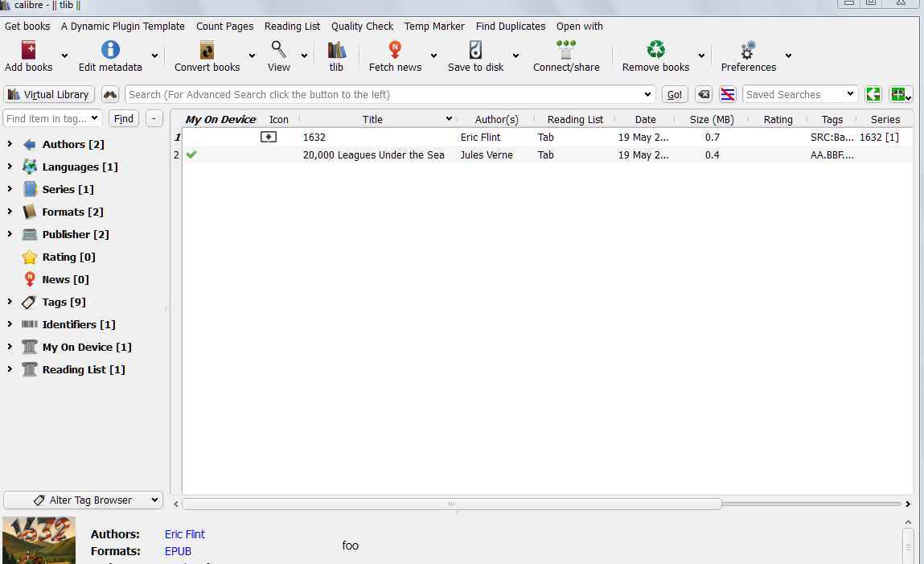Viewport: 924px width, 564px height.
Task: Click the Save to disk icon
Action: (x=475, y=50)
